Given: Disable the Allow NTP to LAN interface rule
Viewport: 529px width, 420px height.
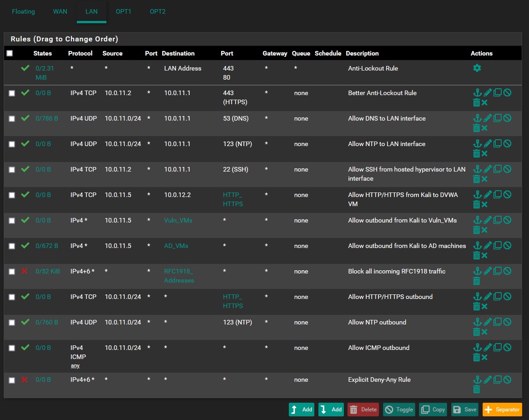Looking at the screenshot, I should click(507, 144).
